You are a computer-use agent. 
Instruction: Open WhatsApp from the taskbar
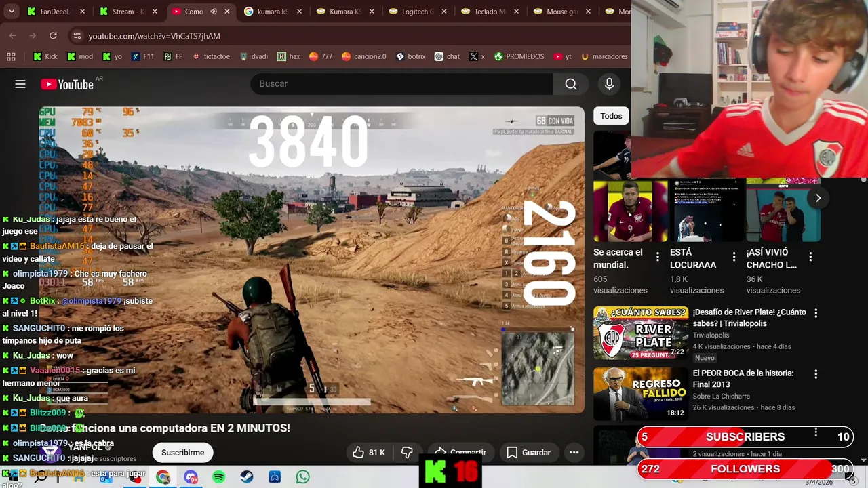point(302,477)
